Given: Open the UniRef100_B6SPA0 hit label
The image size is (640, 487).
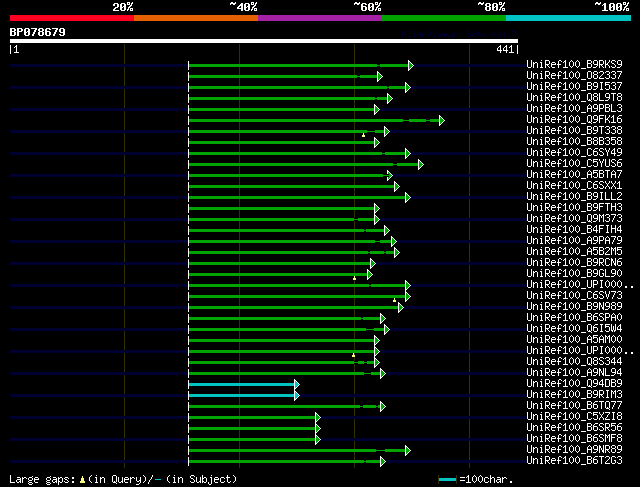Looking at the screenshot, I should click(x=574, y=318).
